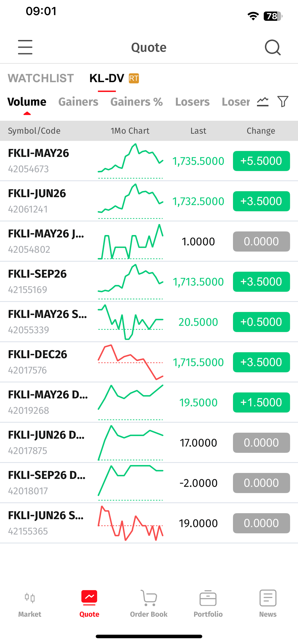The width and height of the screenshot is (298, 644).
Task: Select the FKLI-SEP26 D... spread row
Action: click(x=149, y=483)
